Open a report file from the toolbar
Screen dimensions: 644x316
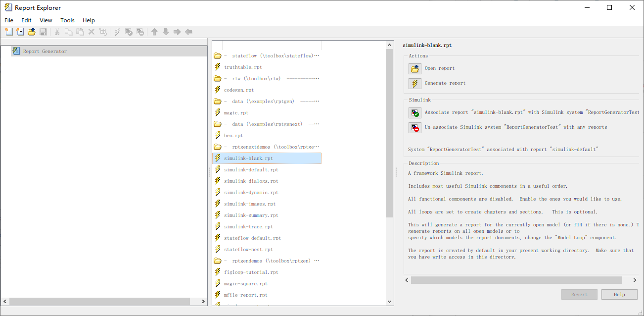coord(31,31)
